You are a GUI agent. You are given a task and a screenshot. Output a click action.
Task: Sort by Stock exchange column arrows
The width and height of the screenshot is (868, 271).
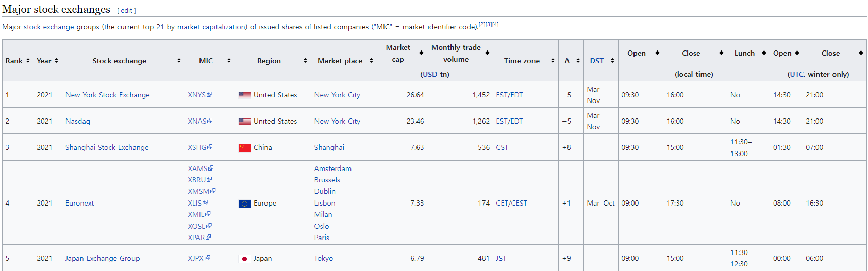(x=179, y=61)
